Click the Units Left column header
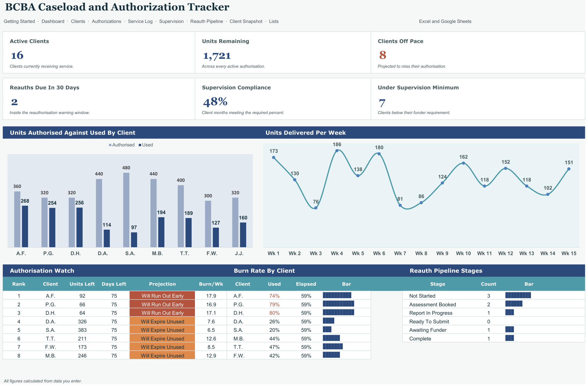The height and width of the screenshot is (386, 588). tap(82, 284)
